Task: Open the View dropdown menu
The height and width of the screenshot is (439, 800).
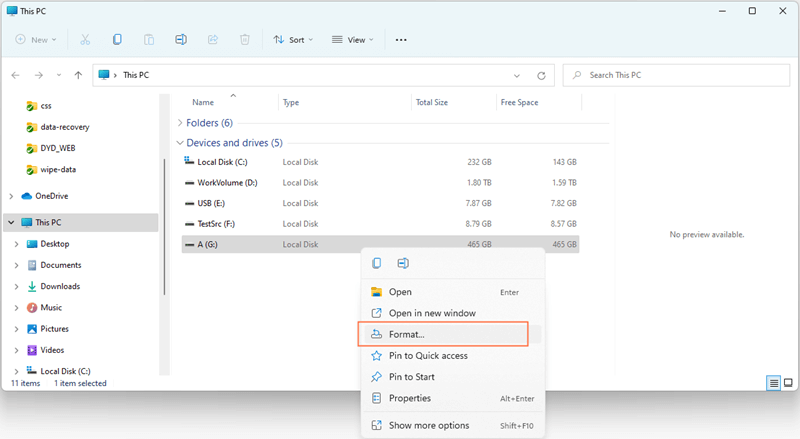Action: (352, 40)
